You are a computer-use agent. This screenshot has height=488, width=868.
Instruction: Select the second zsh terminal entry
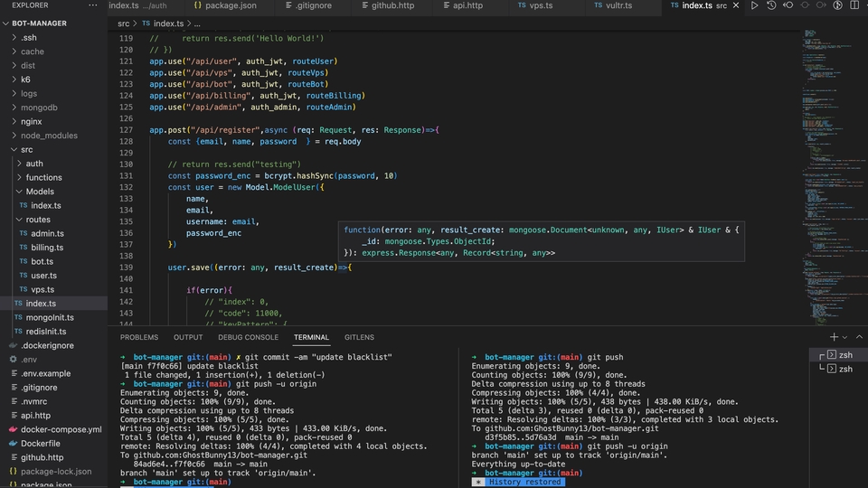[x=839, y=369]
